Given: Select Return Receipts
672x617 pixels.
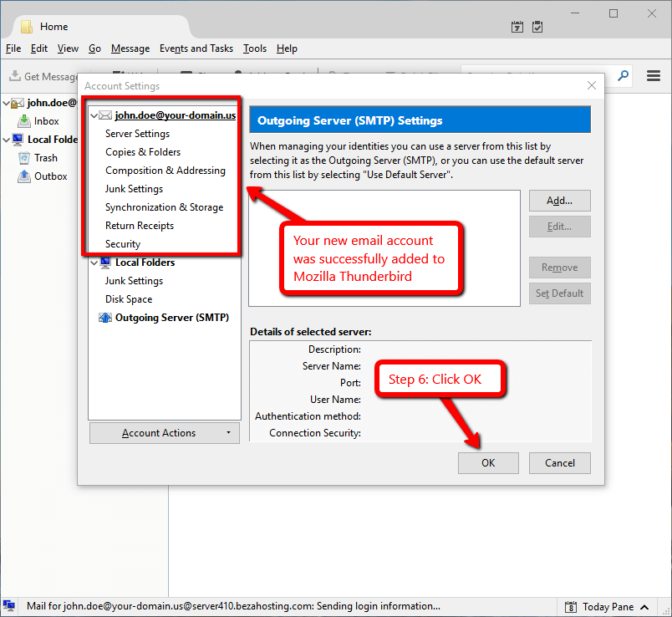Looking at the screenshot, I should tap(140, 226).
